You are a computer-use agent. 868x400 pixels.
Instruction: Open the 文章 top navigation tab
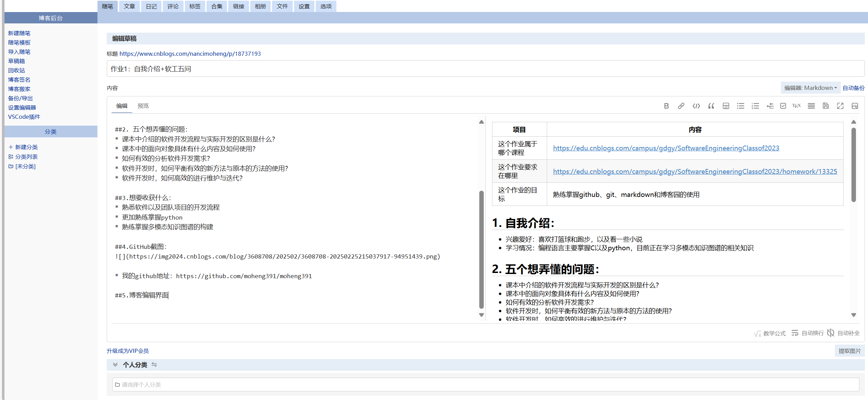tap(129, 6)
